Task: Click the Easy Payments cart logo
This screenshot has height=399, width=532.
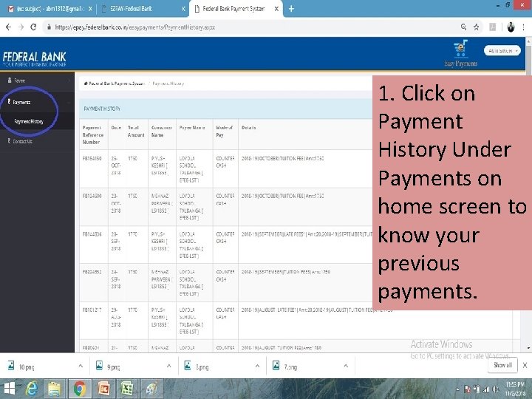Action: click(461, 54)
